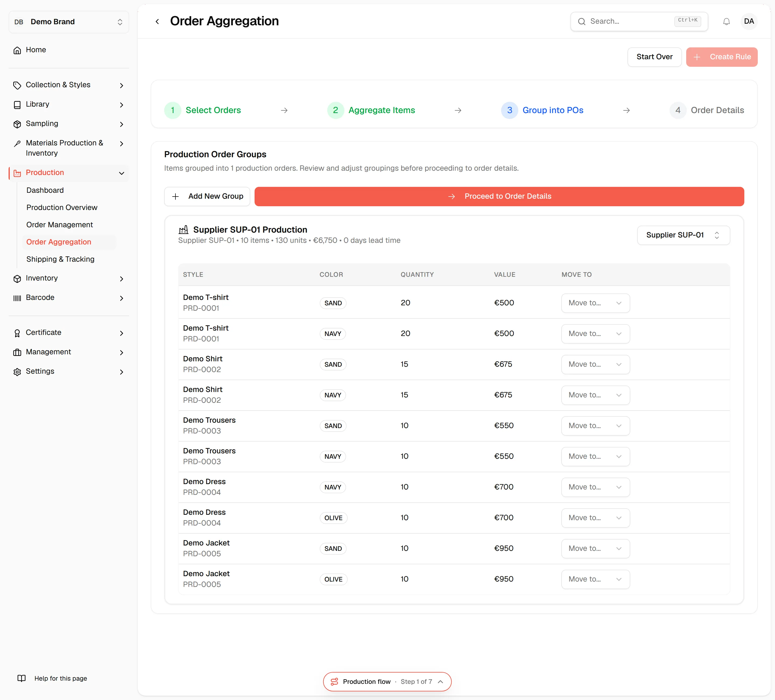Click the Certificate ribbon icon
Screen dimensions: 775x700
pos(17,333)
